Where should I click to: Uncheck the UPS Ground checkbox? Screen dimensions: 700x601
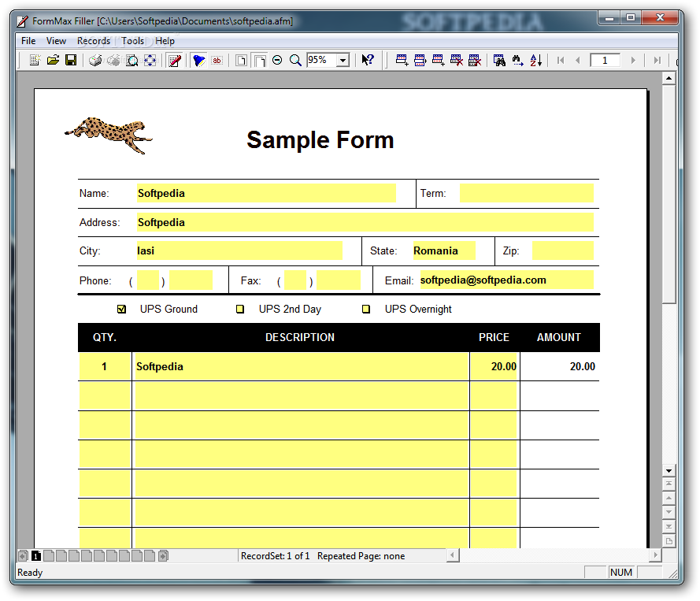[x=121, y=309]
